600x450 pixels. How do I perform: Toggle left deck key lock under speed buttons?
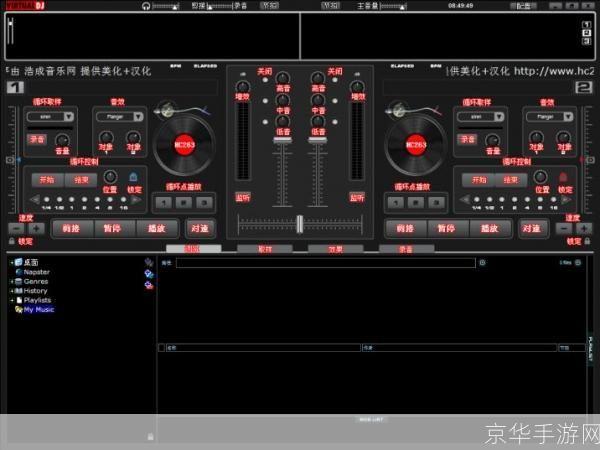12,241
